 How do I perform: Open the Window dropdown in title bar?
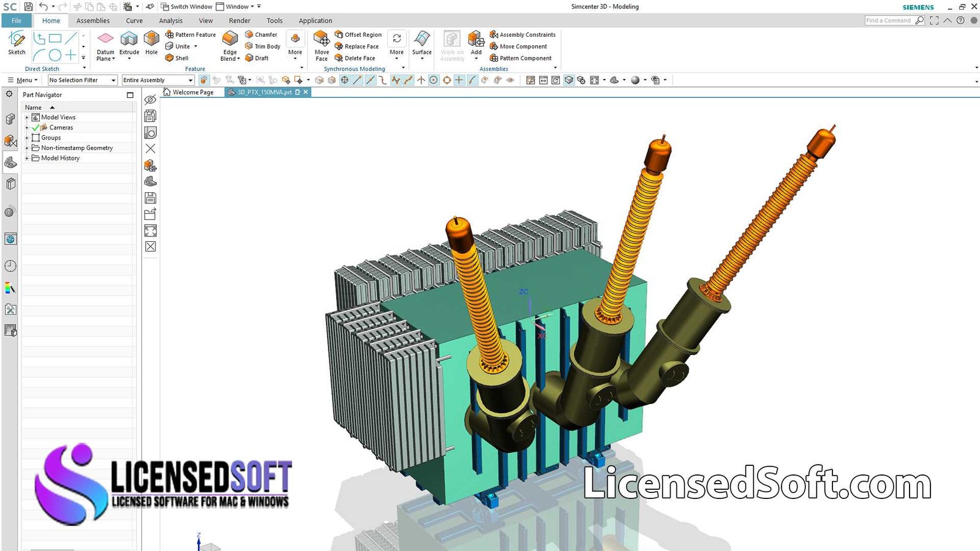(x=239, y=6)
